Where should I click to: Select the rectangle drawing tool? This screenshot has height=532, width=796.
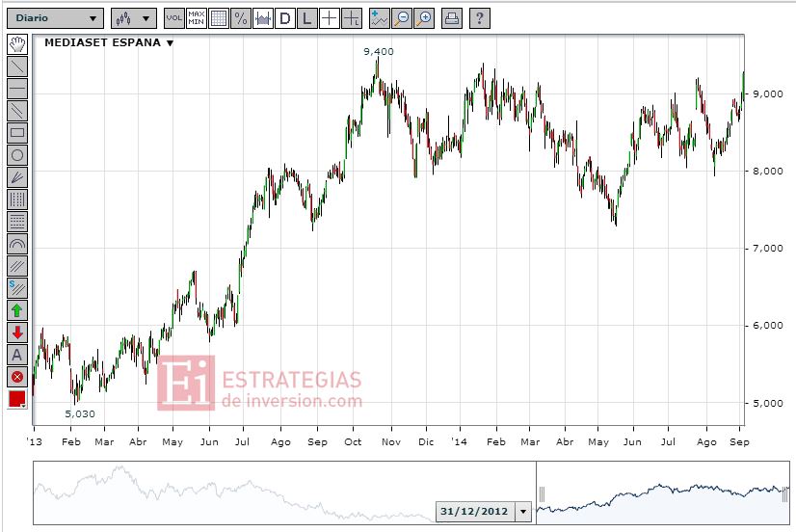[x=17, y=133]
